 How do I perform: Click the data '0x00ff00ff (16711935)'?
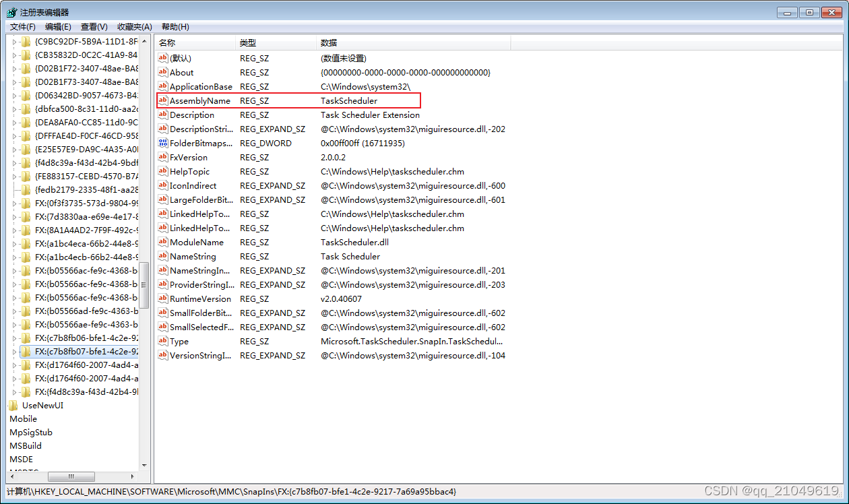[363, 143]
